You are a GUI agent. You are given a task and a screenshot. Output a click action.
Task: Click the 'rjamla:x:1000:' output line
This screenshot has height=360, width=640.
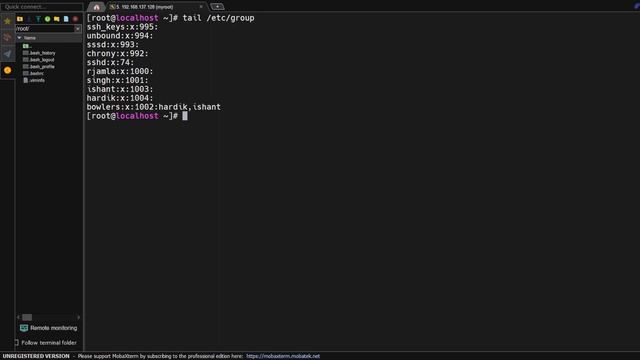(120, 71)
